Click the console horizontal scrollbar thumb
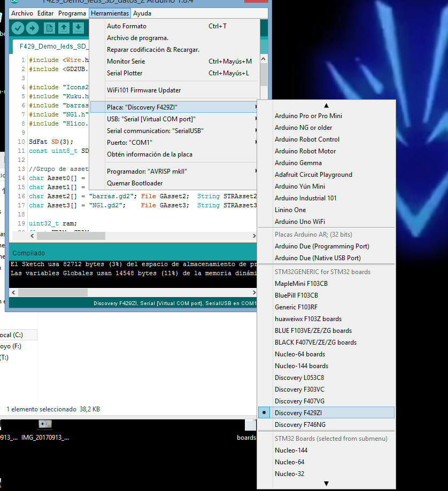This screenshot has height=491, width=448. coord(53,292)
